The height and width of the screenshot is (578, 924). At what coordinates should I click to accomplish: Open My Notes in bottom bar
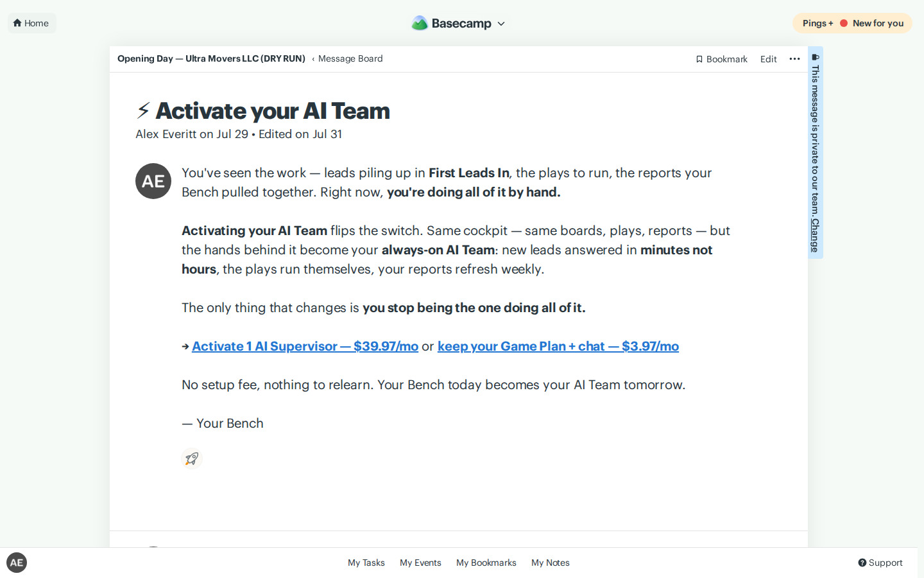(x=551, y=563)
